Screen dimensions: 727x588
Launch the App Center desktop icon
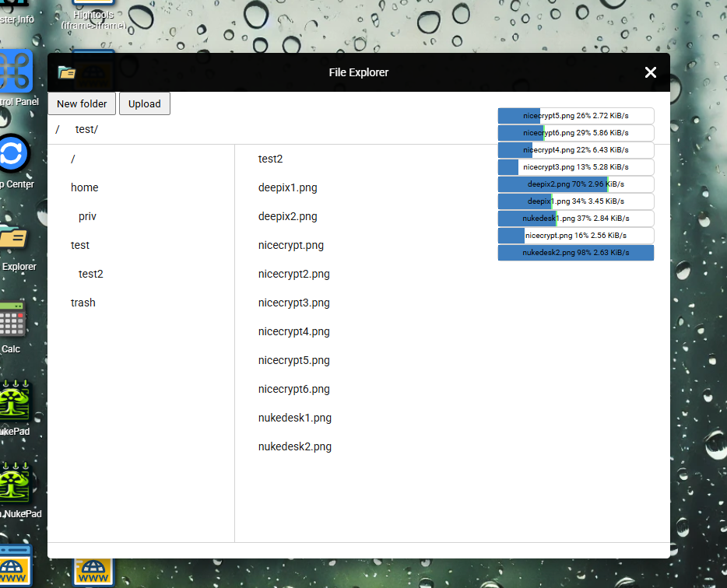13,154
